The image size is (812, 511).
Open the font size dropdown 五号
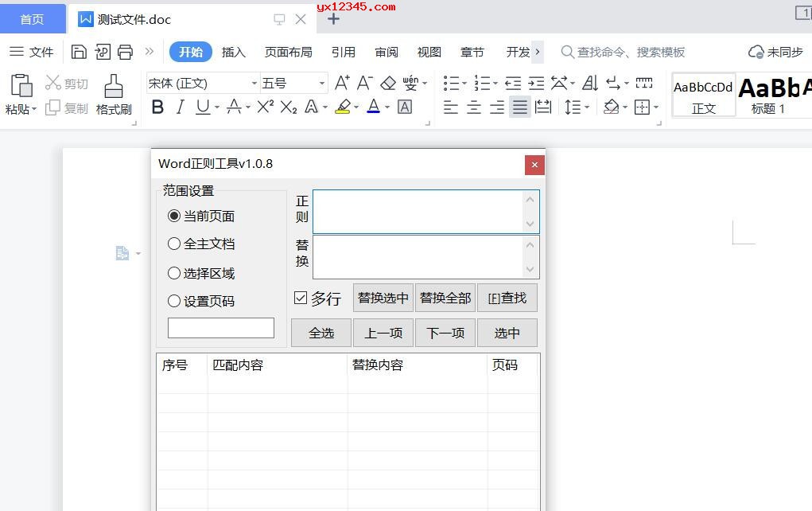coord(322,84)
